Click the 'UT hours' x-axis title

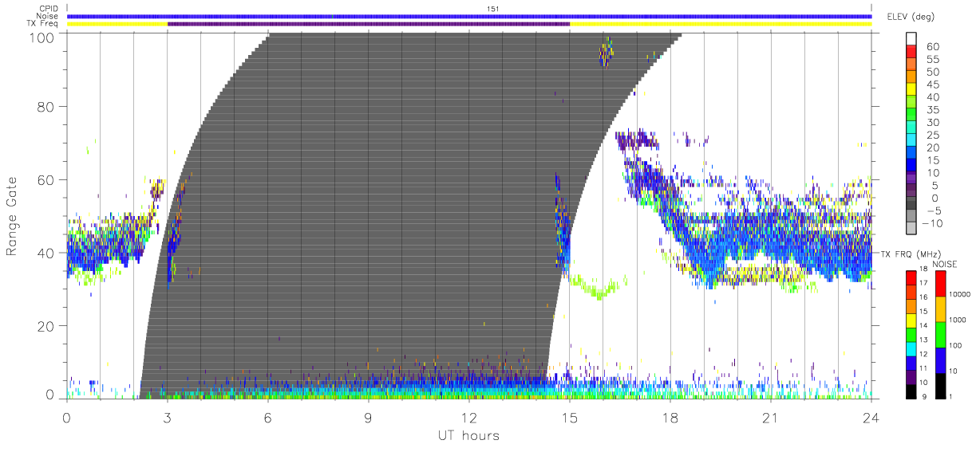click(x=468, y=435)
